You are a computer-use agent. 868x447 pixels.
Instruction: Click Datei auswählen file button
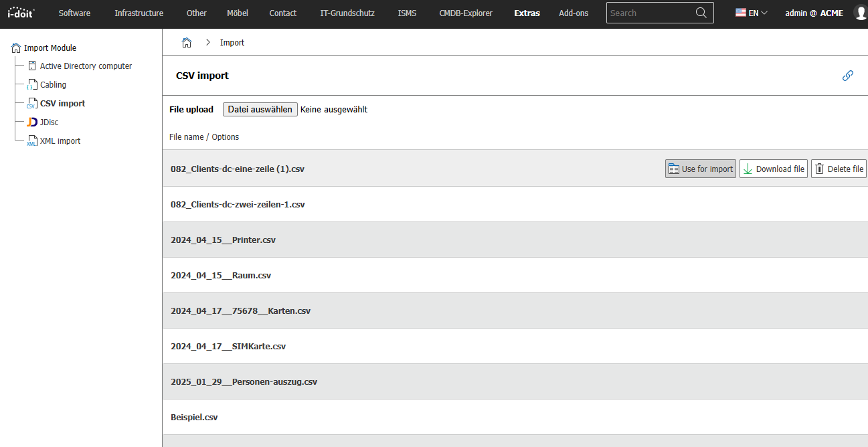tap(260, 110)
